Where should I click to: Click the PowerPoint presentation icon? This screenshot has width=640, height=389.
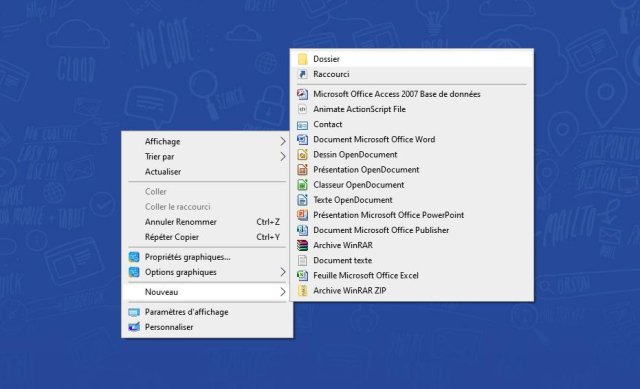tap(302, 215)
